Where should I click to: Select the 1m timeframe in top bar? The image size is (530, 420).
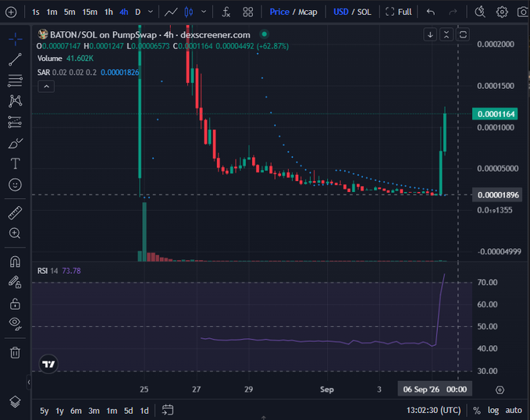(x=52, y=12)
